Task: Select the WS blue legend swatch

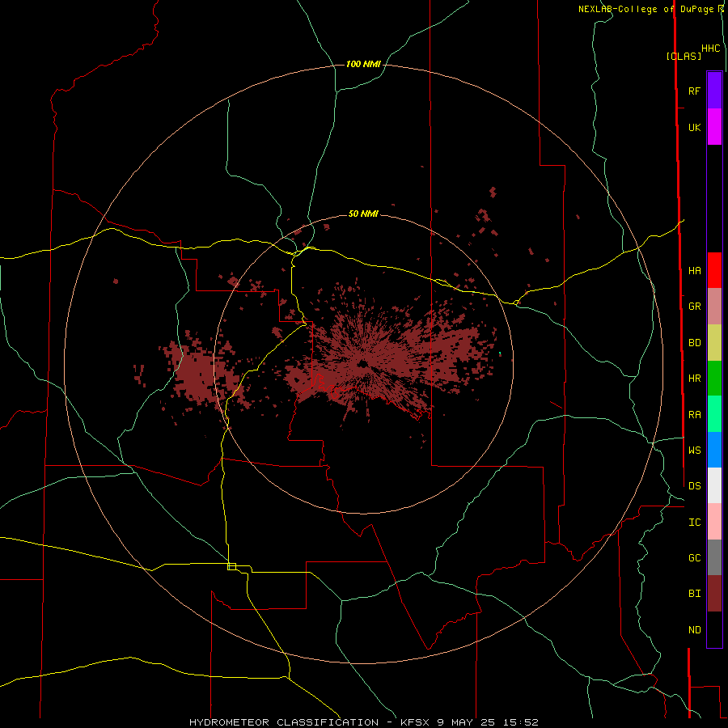Action: 714,450
